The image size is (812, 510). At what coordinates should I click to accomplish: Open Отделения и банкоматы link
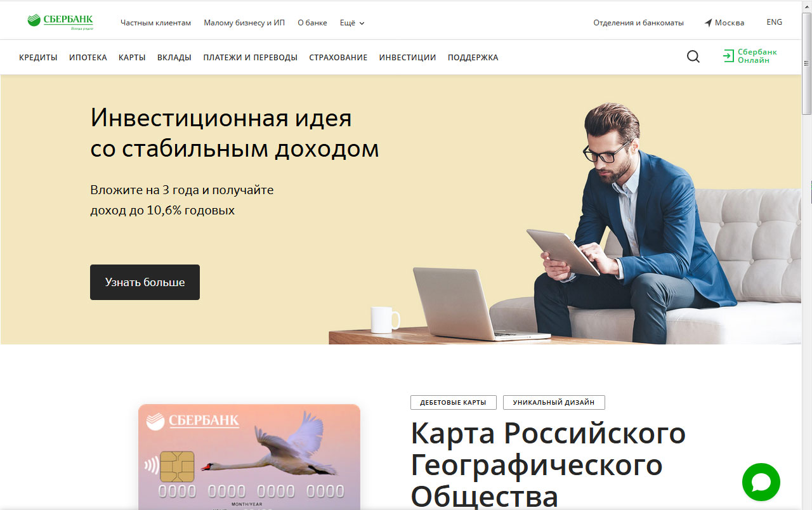pos(638,23)
